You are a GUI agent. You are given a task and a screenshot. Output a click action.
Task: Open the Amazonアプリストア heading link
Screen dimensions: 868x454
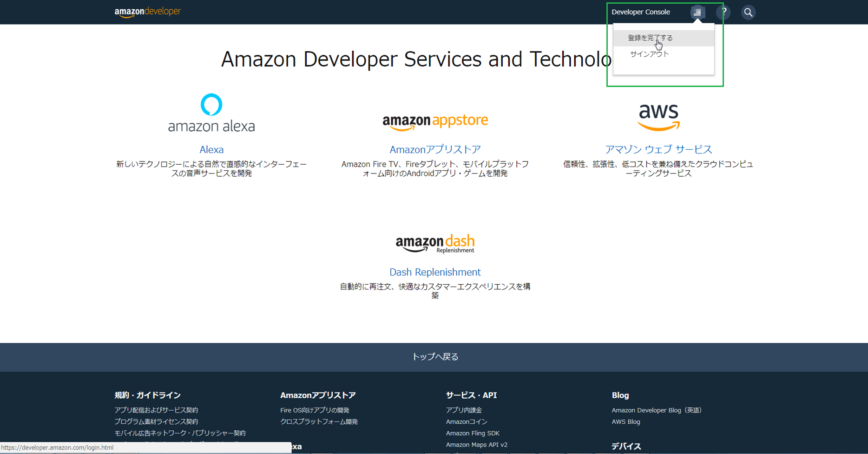click(x=435, y=149)
